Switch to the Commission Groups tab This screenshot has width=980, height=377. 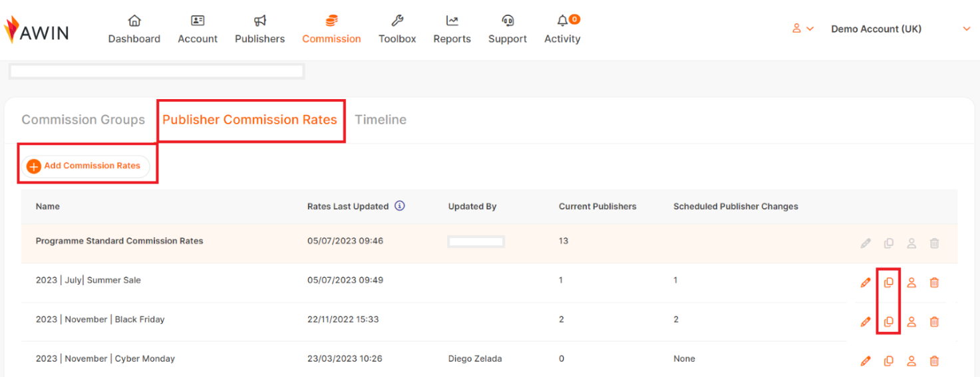(83, 120)
